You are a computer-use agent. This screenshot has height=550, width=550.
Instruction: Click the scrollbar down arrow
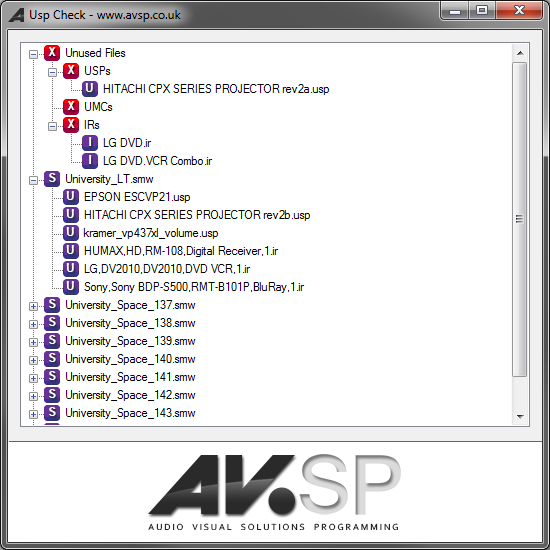[x=520, y=416]
